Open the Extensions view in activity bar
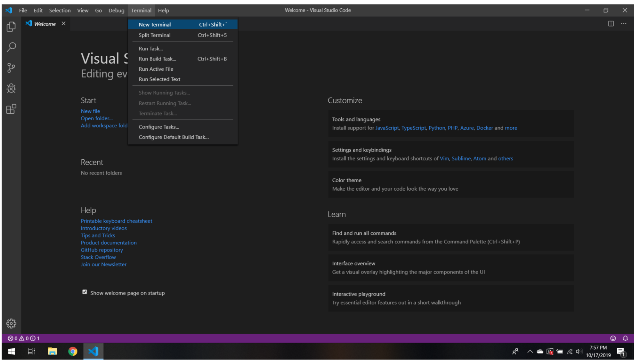The image size is (640, 364). [11, 109]
